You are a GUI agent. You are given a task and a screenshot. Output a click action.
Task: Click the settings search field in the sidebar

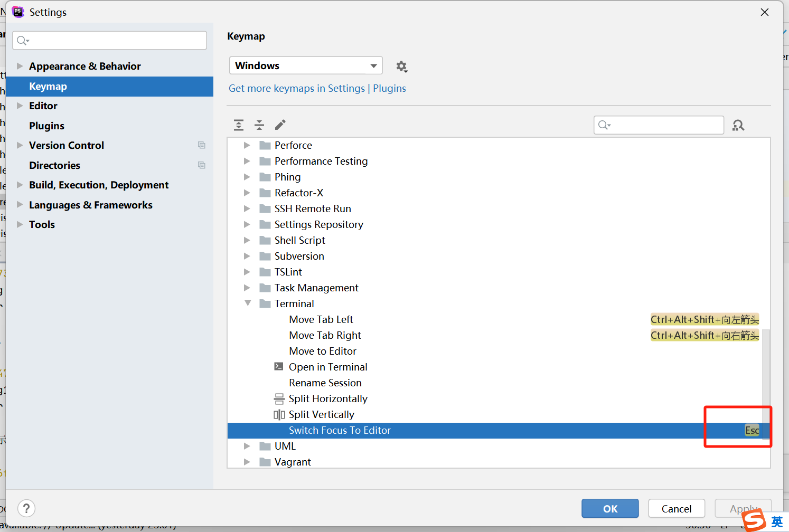coord(109,40)
